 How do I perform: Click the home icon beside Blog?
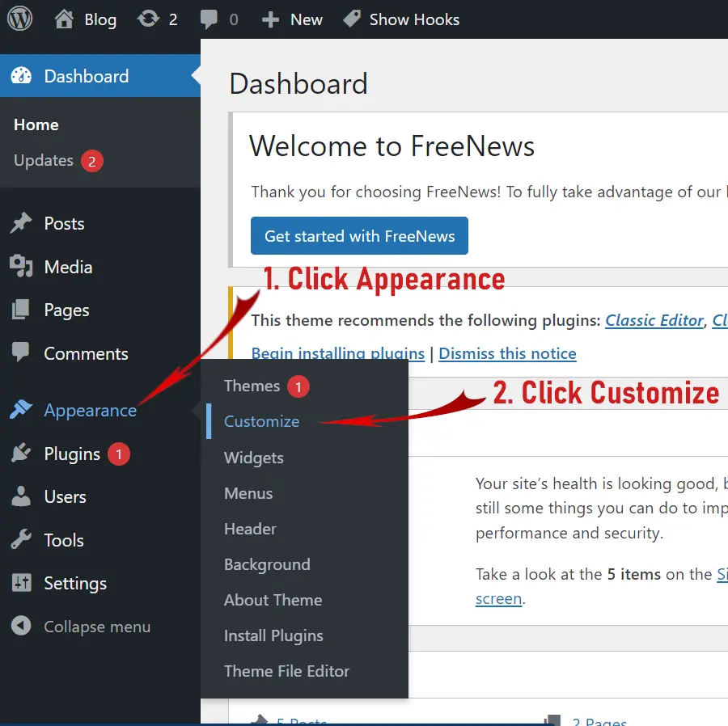point(64,19)
